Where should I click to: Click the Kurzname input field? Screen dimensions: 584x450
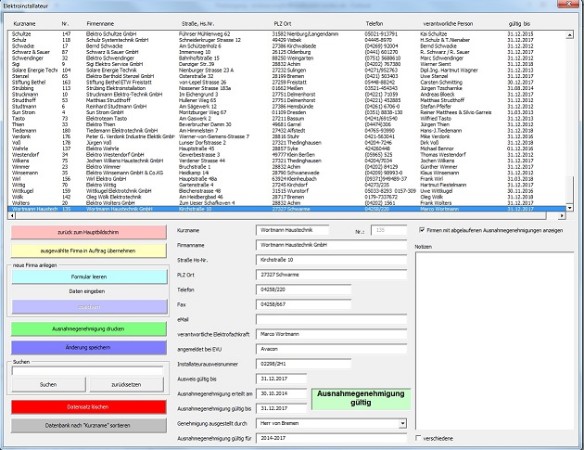[293, 230]
